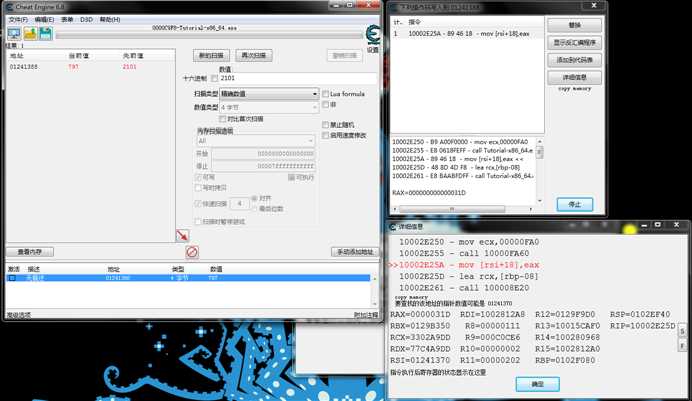Click the RAX=0000031D register value

420,315
